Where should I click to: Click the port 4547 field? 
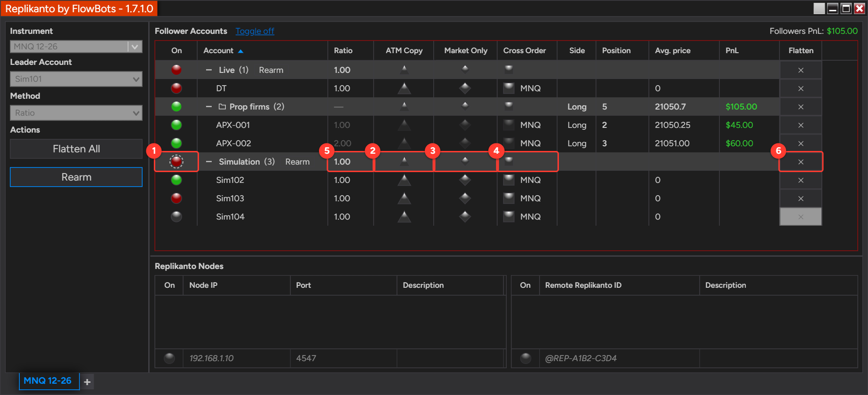(x=343, y=358)
